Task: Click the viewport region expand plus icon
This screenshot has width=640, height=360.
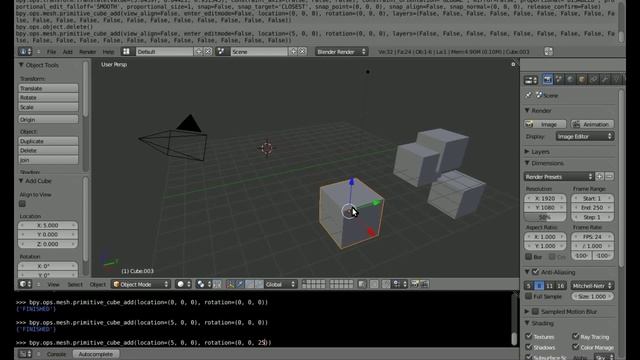Action: pyautogui.click(x=513, y=64)
